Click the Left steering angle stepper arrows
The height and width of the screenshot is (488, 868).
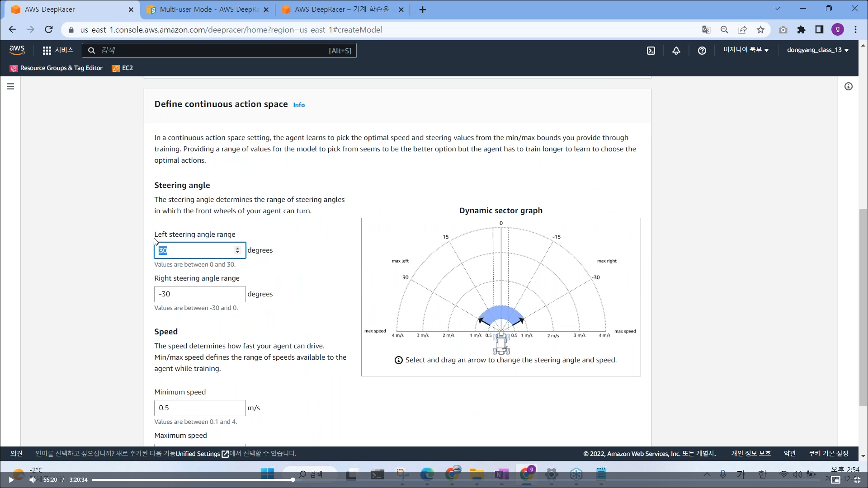(x=237, y=250)
